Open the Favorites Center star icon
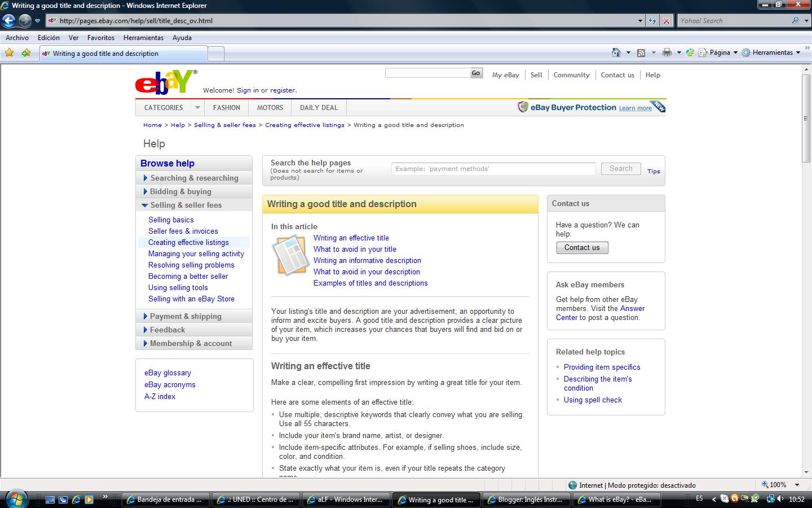Screen dimensions: 812x508 (x=10, y=53)
